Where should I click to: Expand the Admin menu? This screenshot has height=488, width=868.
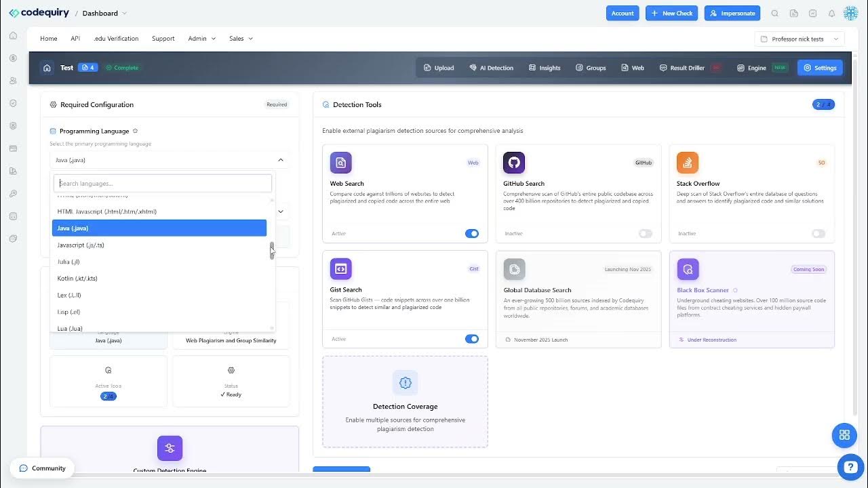201,39
